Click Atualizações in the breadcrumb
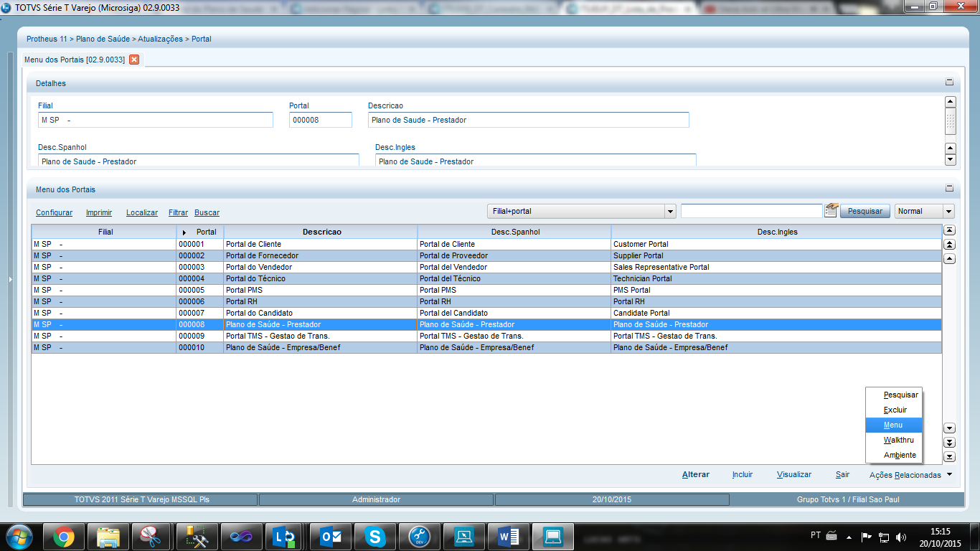This screenshot has height=551, width=980. 161,39
